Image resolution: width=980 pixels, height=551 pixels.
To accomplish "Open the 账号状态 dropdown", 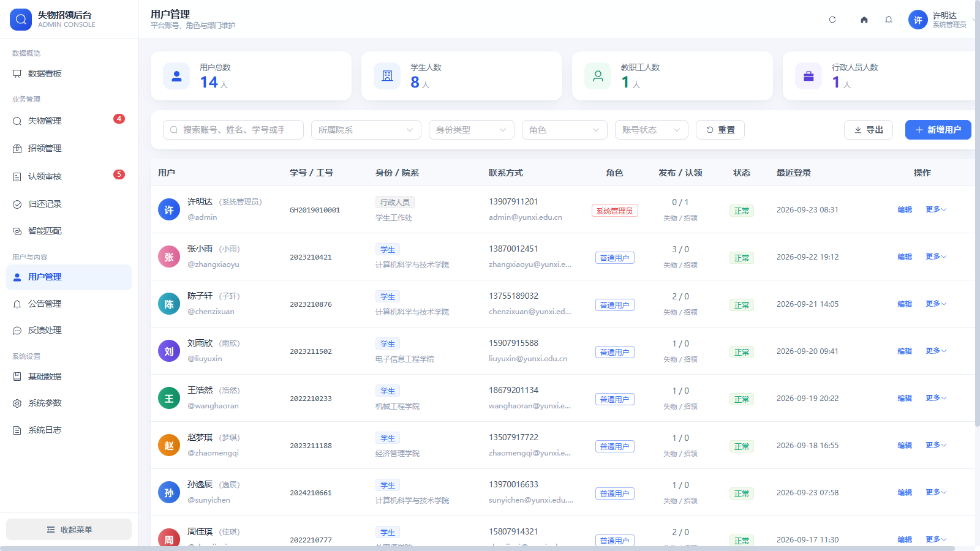I will point(652,130).
